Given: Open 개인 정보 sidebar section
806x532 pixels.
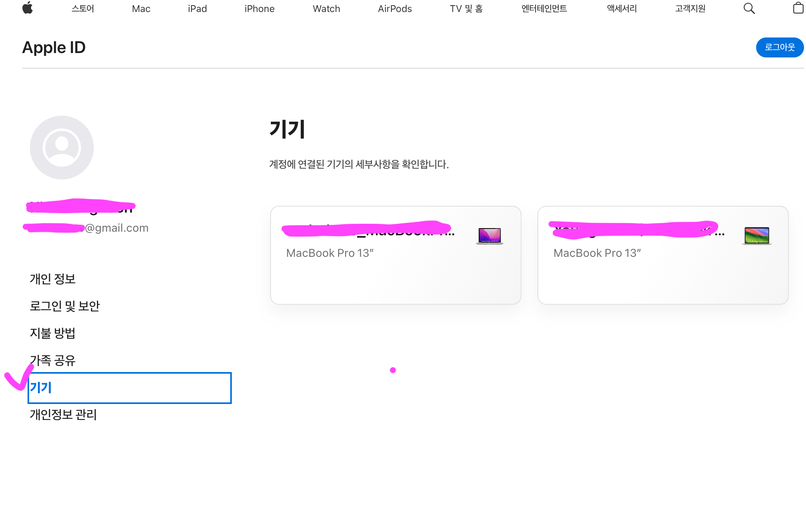Looking at the screenshot, I should [53, 279].
